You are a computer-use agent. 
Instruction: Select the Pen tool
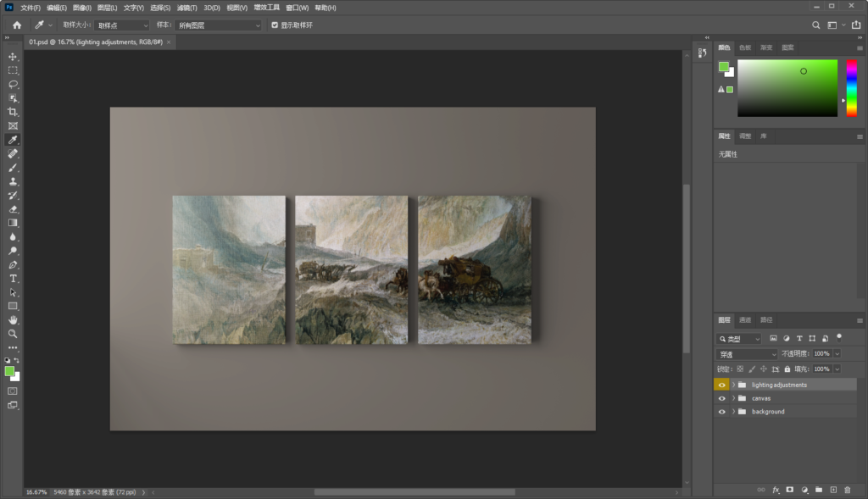coord(13,264)
